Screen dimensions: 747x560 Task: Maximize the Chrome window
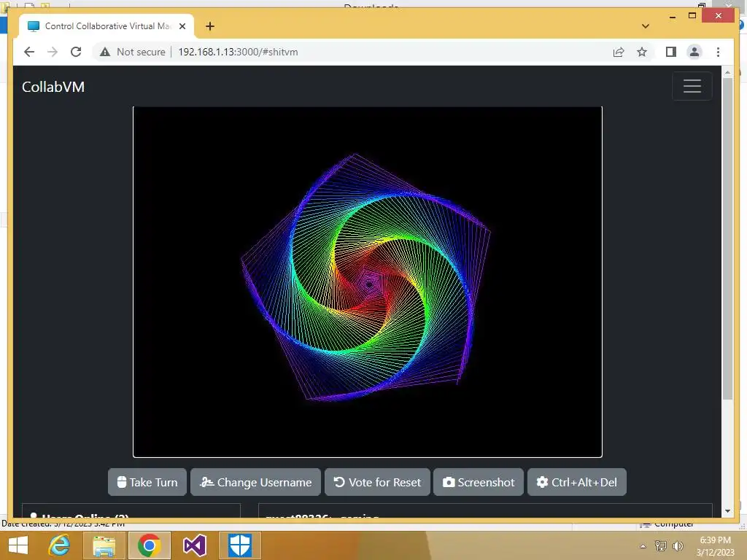pyautogui.click(x=692, y=16)
